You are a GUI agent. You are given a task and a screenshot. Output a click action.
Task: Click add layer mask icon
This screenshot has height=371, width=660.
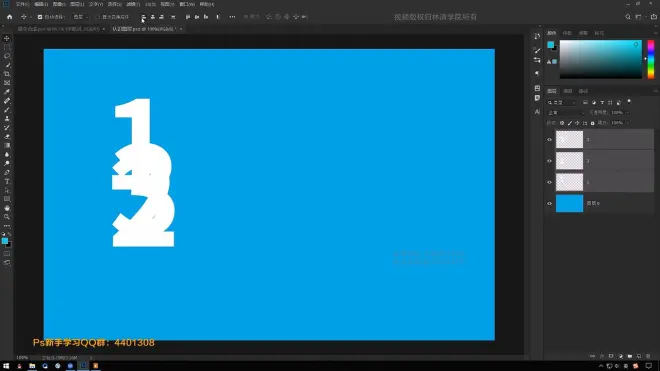[x=611, y=356]
